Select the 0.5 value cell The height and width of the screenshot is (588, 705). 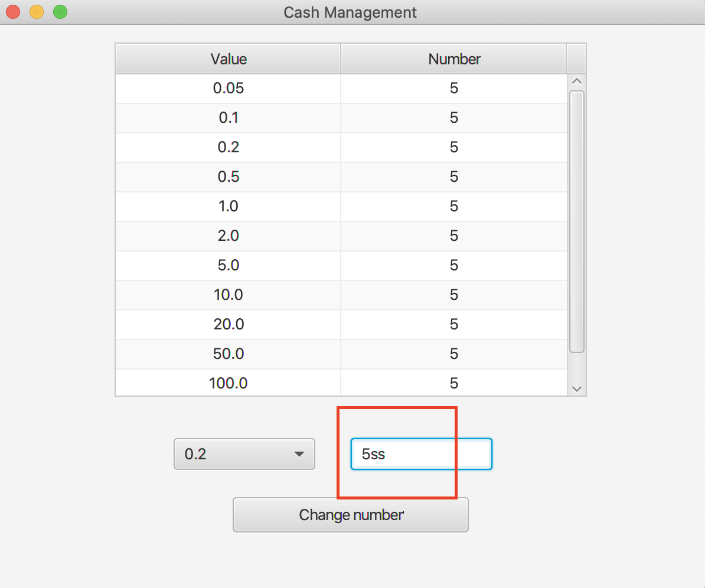(x=228, y=177)
